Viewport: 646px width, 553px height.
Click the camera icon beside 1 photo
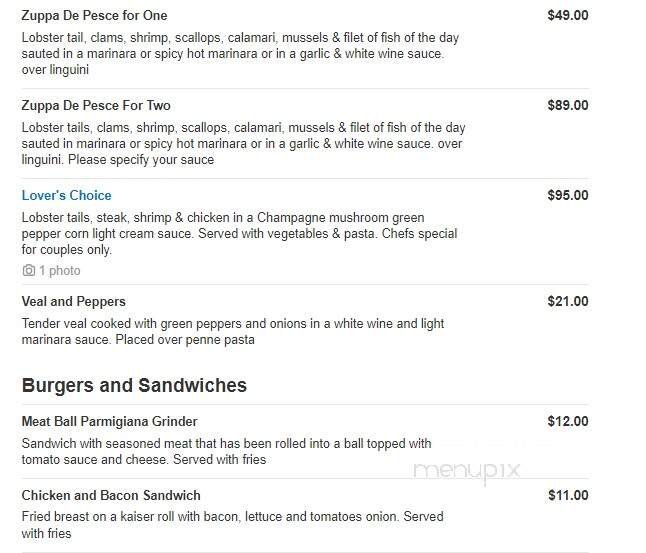coord(28,271)
